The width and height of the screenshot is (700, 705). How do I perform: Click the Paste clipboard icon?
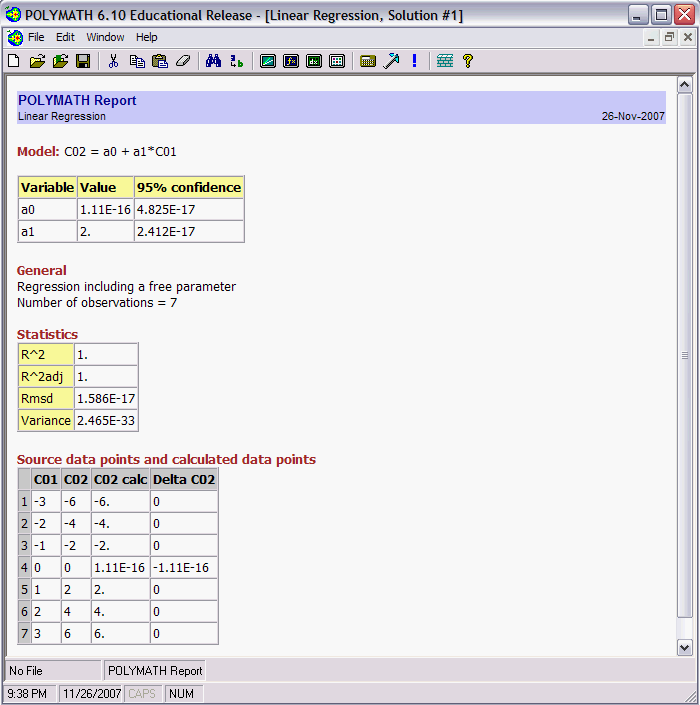(159, 61)
